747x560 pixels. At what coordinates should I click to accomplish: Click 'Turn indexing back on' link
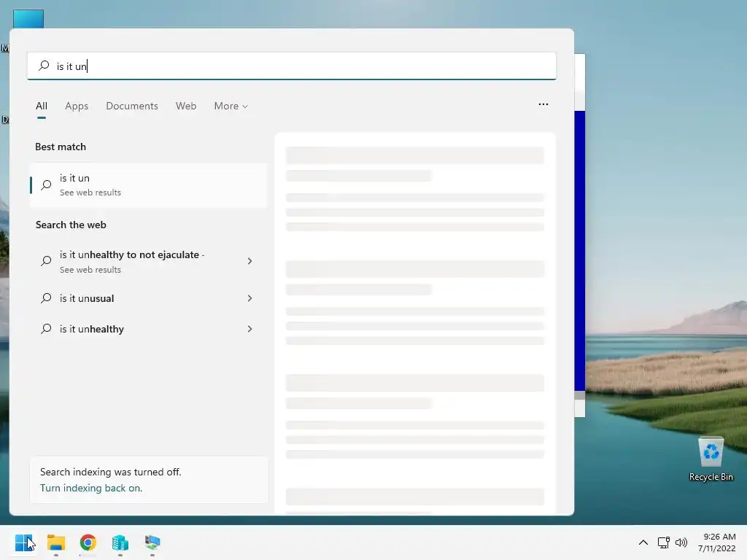pos(91,488)
